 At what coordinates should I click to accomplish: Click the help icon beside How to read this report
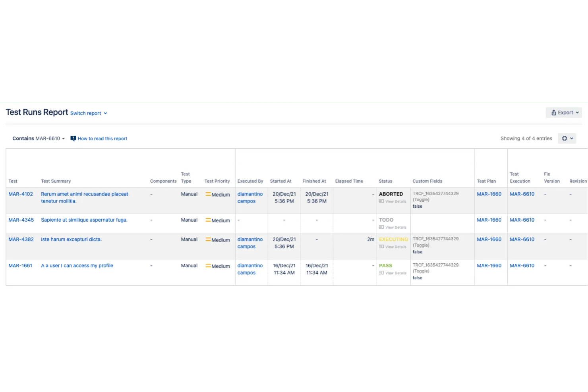[73, 138]
